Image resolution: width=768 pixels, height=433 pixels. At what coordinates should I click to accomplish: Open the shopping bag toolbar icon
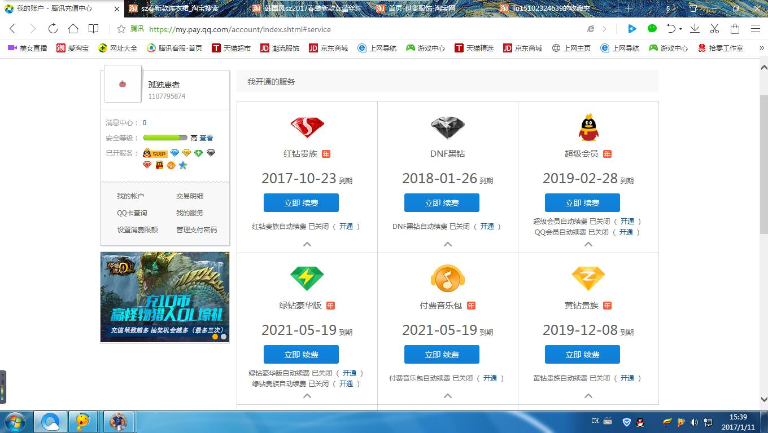[735, 29]
